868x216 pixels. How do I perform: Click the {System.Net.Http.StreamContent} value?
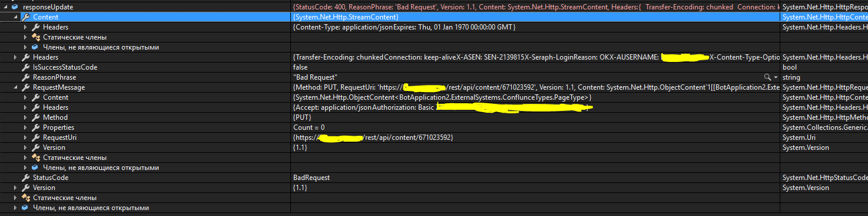(x=346, y=17)
